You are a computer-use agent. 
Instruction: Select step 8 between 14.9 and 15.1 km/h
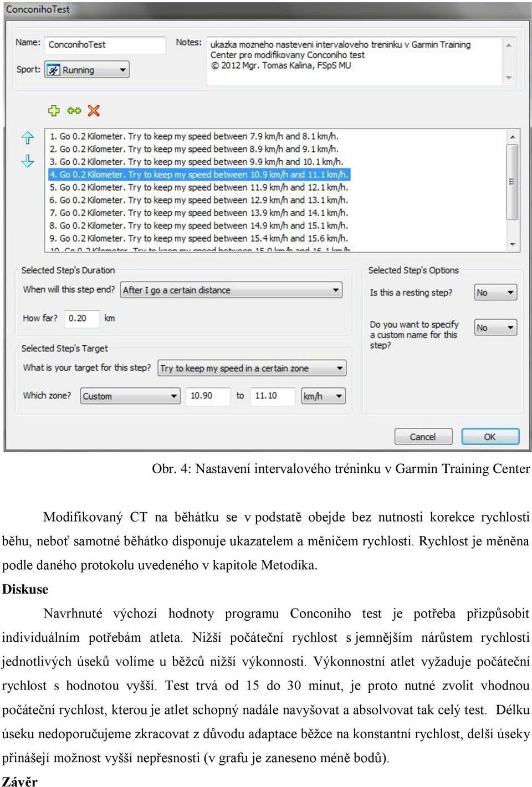[x=199, y=226]
